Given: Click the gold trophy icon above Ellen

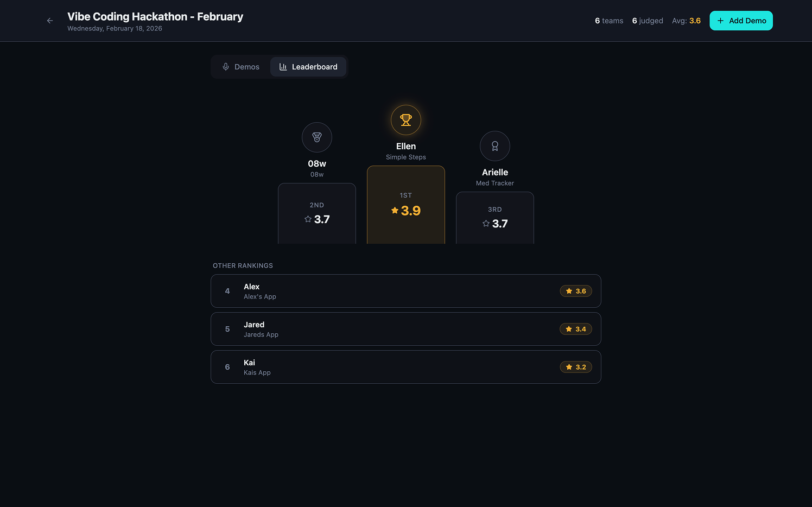Looking at the screenshot, I should tap(406, 120).
